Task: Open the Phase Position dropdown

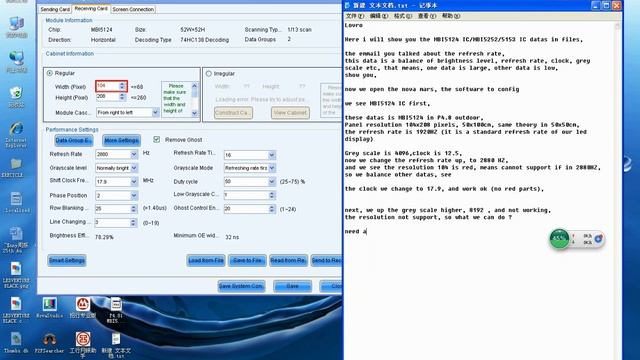Action: pyautogui.click(x=134, y=196)
